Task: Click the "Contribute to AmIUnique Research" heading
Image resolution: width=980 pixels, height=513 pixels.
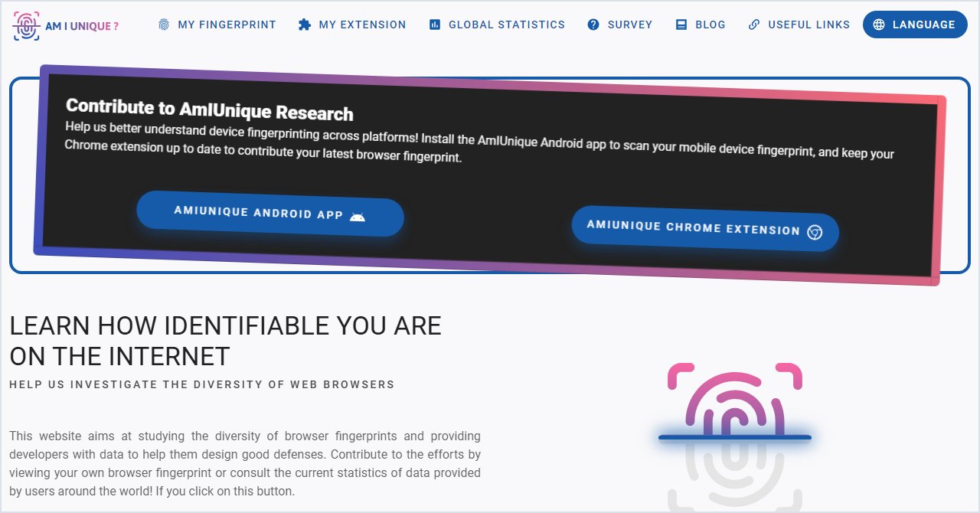Action: (x=210, y=109)
